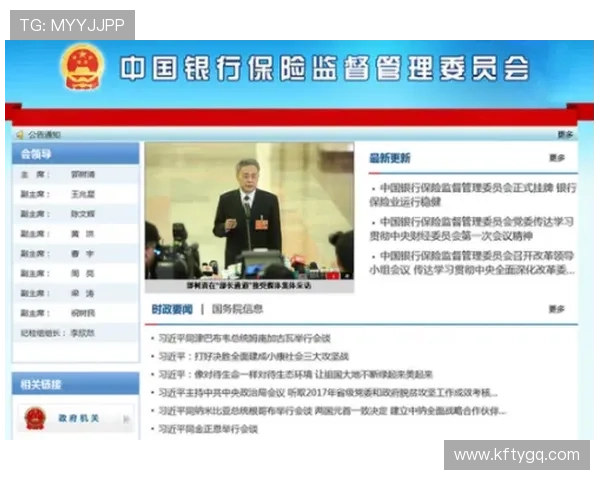Click the 会领导 panel header
Screen dimensions: 600x480
[76, 154]
